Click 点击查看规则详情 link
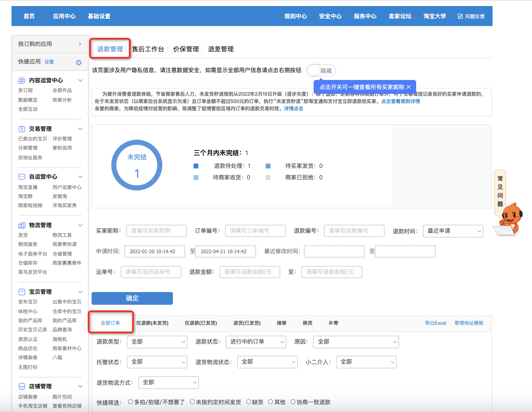 (x=400, y=101)
